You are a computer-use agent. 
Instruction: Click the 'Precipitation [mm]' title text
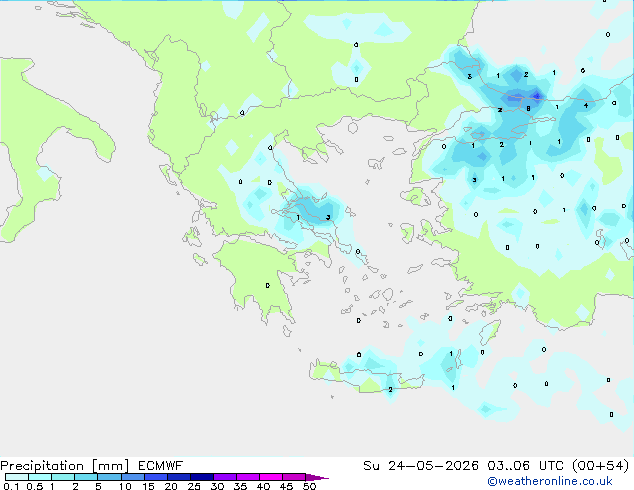[65, 466]
